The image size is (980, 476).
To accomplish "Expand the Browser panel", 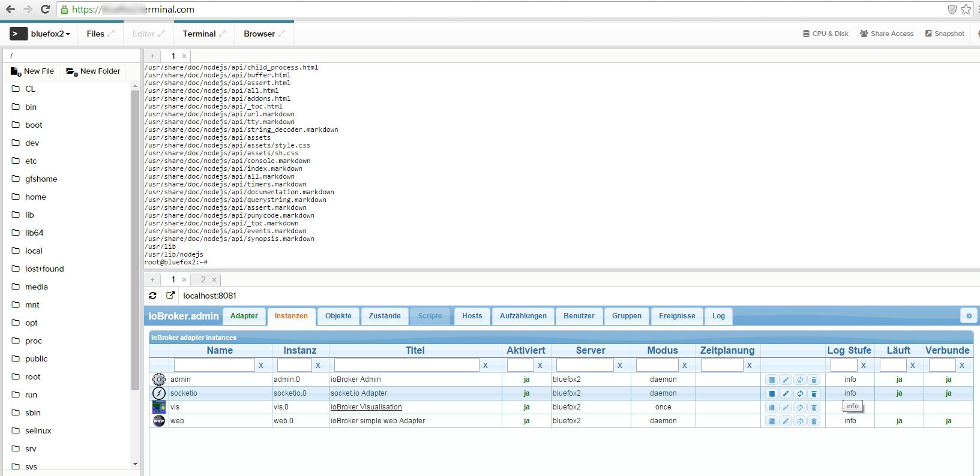I will click(281, 34).
